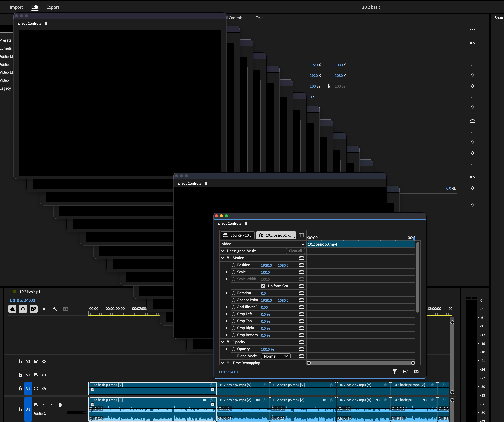Click the Export Frame icon in Effect Controls
The image size is (504, 422).
coord(416,372)
